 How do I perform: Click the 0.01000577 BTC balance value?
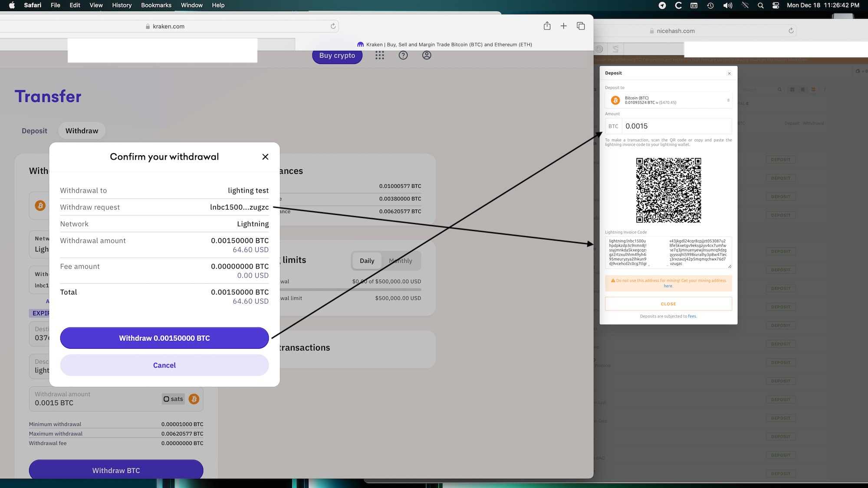(400, 186)
